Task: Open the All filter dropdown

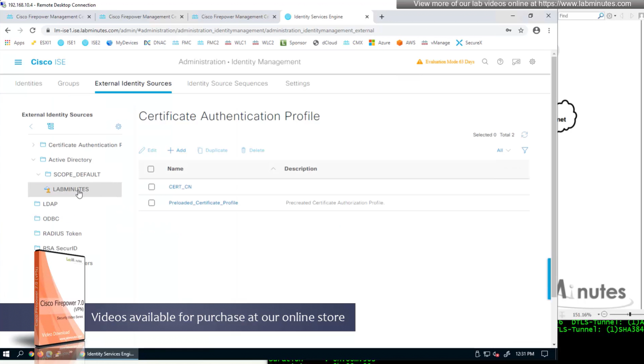Action: pyautogui.click(x=503, y=150)
